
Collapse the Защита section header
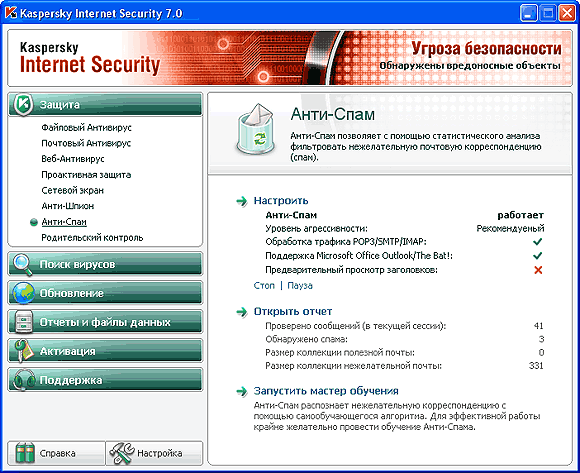[105, 105]
